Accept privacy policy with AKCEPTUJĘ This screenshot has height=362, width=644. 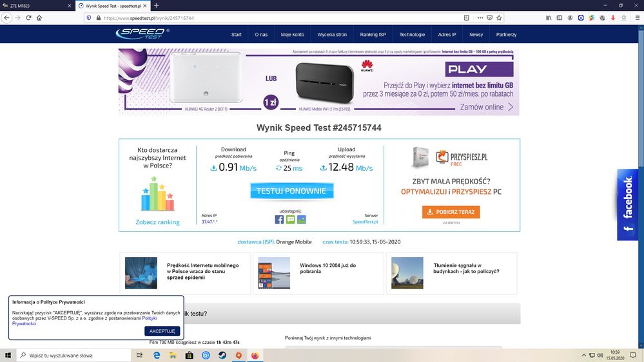tap(162, 331)
